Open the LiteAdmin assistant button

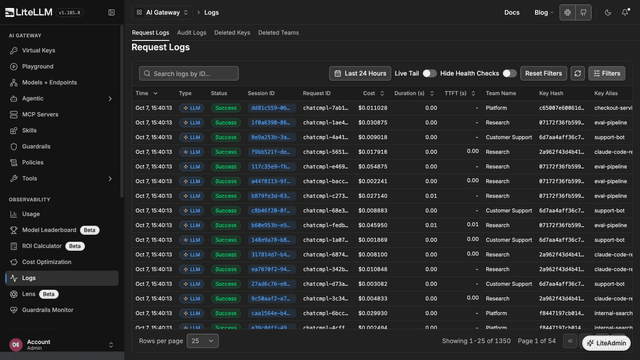pos(606,343)
